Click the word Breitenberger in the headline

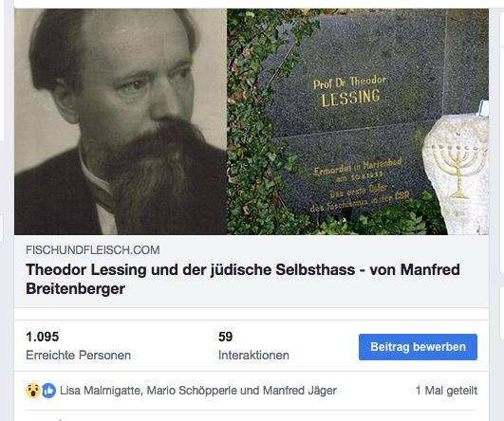[75, 288]
